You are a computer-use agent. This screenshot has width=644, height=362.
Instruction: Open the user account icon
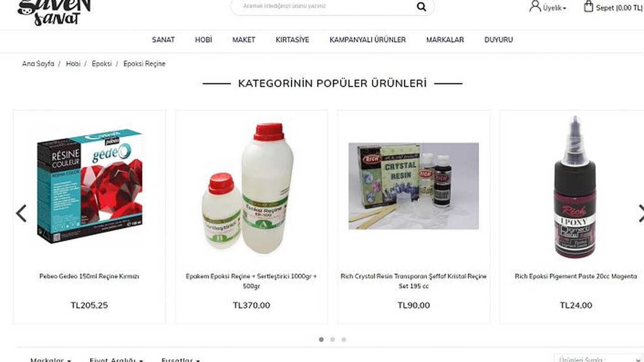(x=535, y=7)
